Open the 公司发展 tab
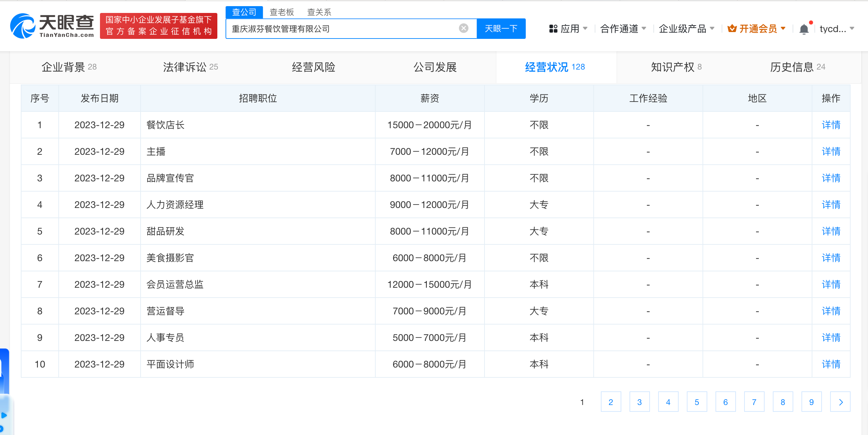 pos(435,67)
